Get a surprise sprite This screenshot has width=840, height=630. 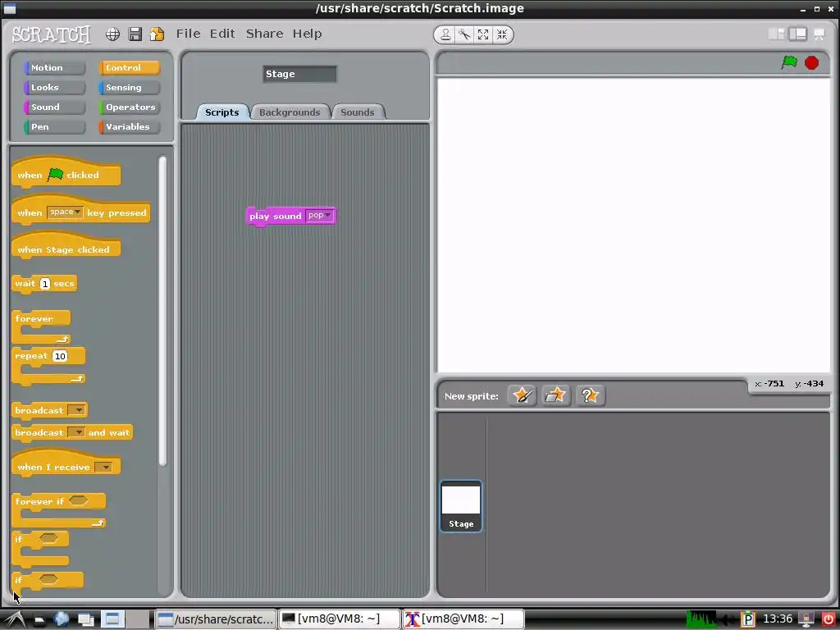click(590, 396)
